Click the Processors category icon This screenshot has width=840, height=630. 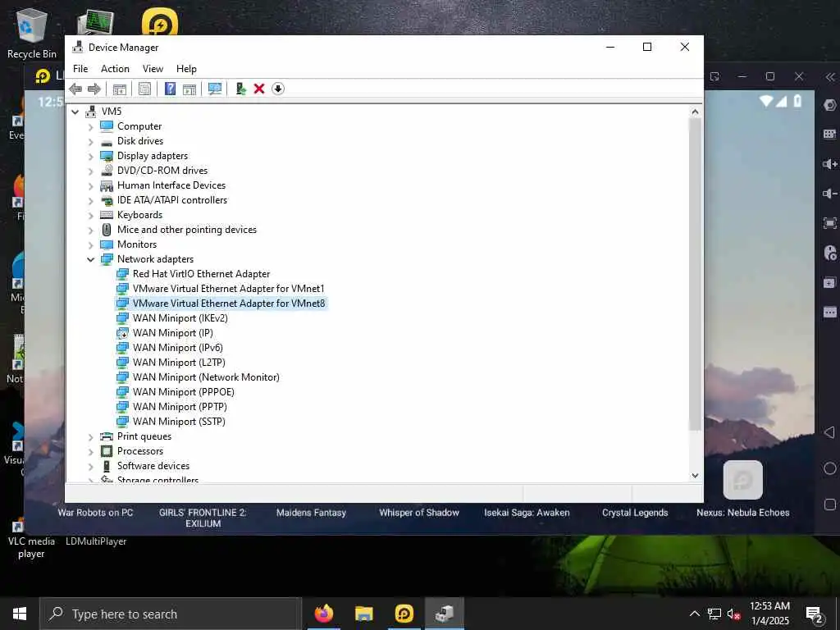pos(107,451)
